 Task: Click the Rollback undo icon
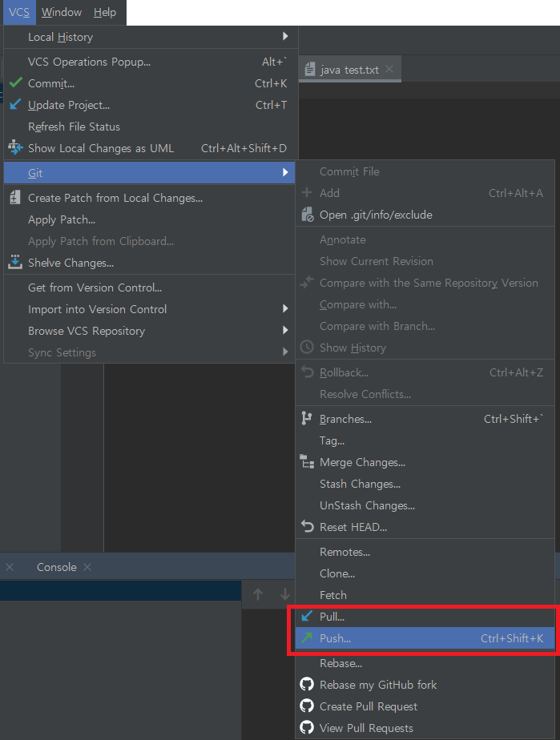[308, 372]
